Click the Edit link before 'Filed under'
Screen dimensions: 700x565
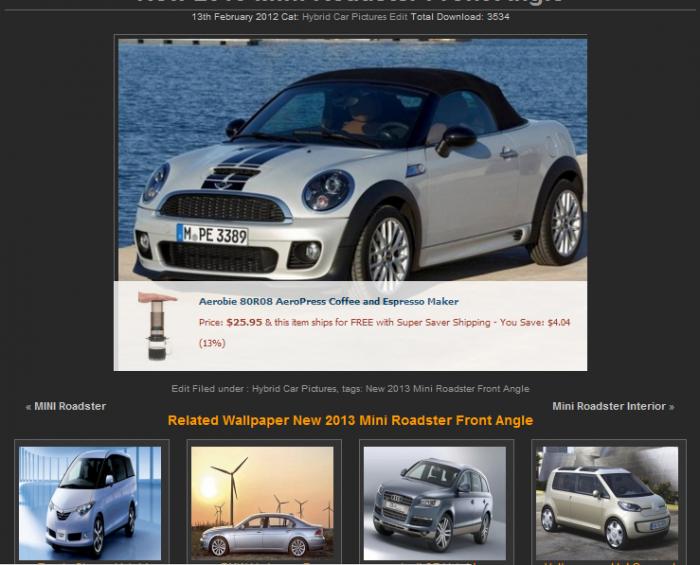coord(180,389)
